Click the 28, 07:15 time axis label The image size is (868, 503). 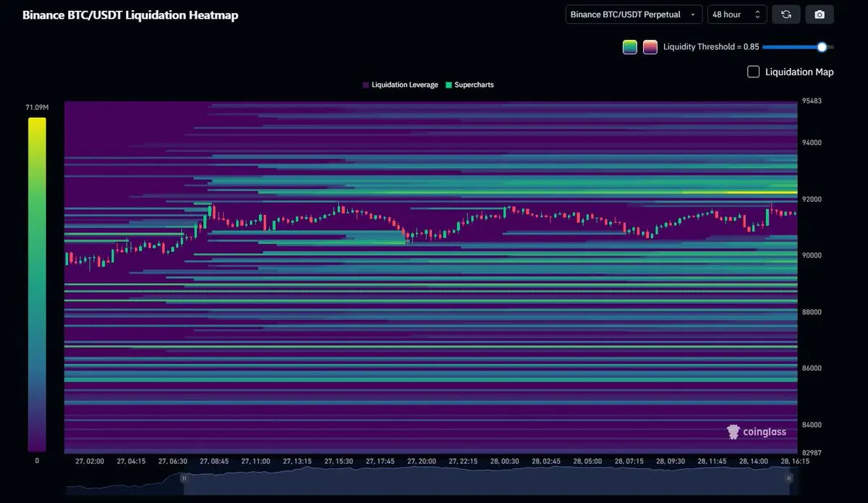pyautogui.click(x=629, y=461)
